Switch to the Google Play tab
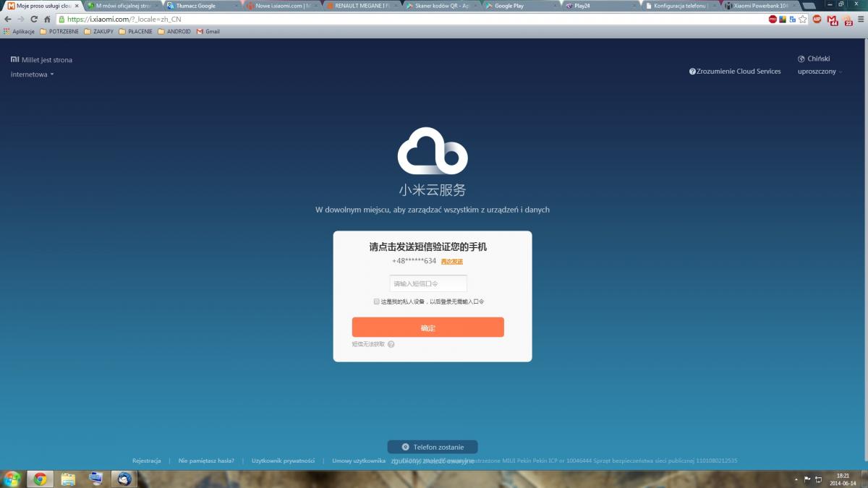 tap(514, 6)
